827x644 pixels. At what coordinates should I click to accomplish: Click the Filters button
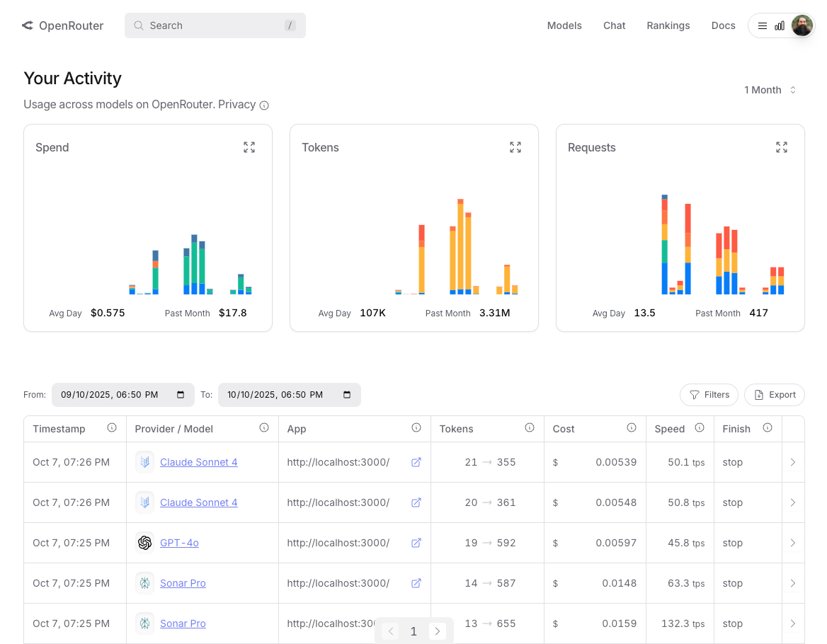(x=709, y=395)
